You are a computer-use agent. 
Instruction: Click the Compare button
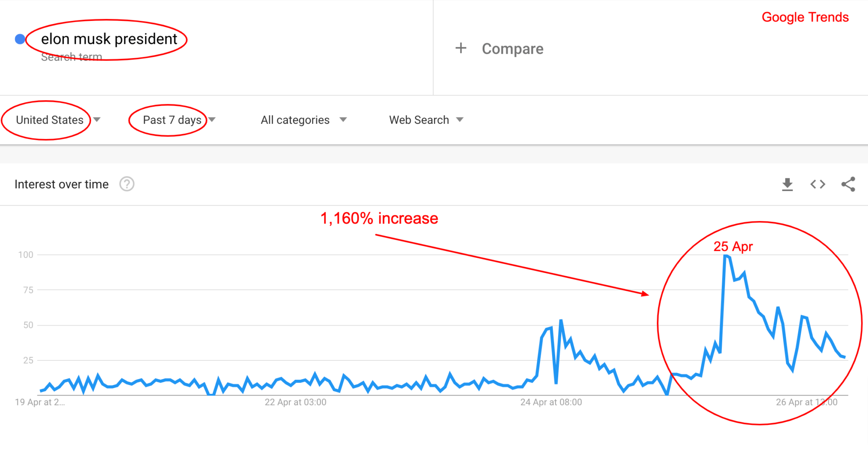click(x=512, y=49)
